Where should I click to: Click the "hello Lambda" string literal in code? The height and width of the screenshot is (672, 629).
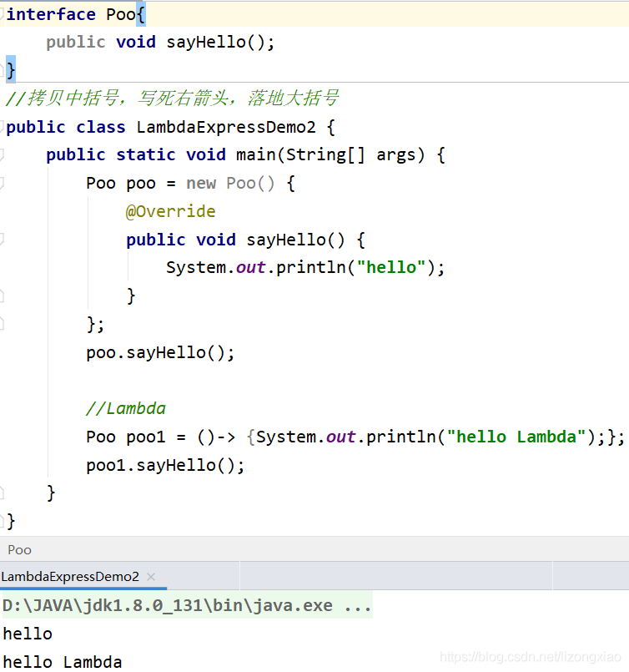[516, 437]
